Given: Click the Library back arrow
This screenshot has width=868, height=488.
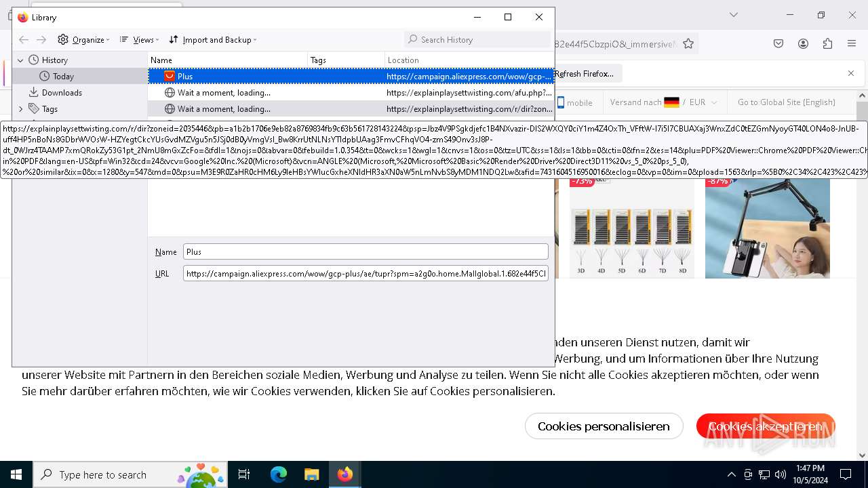Looking at the screenshot, I should click(x=24, y=40).
